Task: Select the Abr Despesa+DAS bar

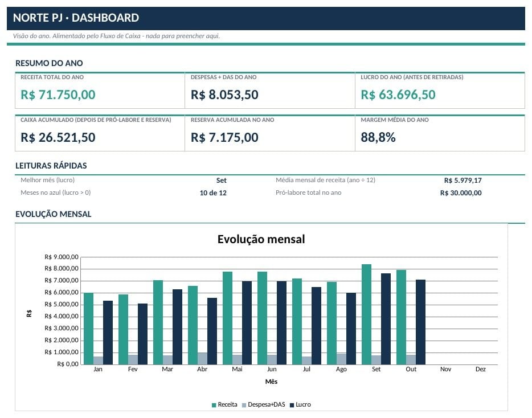Action: click(x=202, y=359)
